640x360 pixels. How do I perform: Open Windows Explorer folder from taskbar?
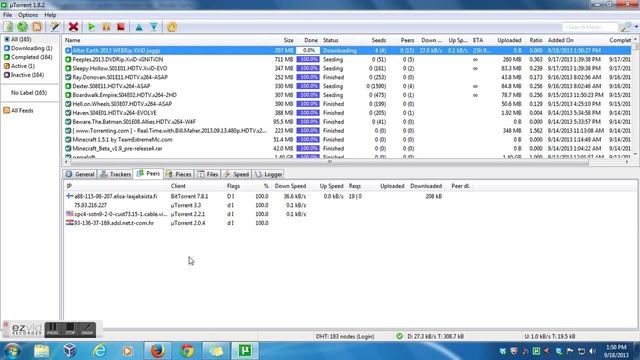[42, 351]
